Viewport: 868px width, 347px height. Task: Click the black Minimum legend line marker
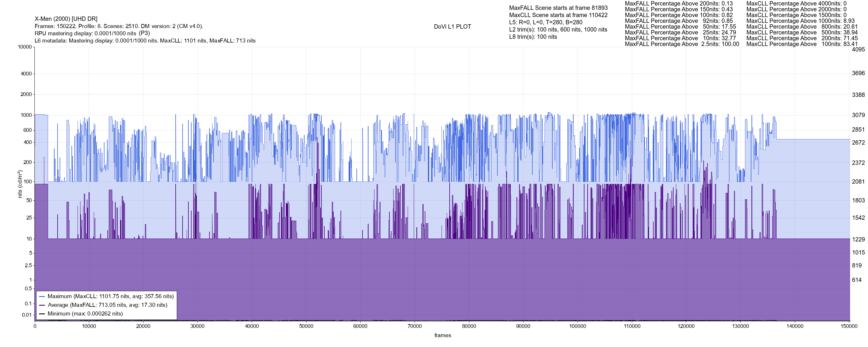click(42, 314)
